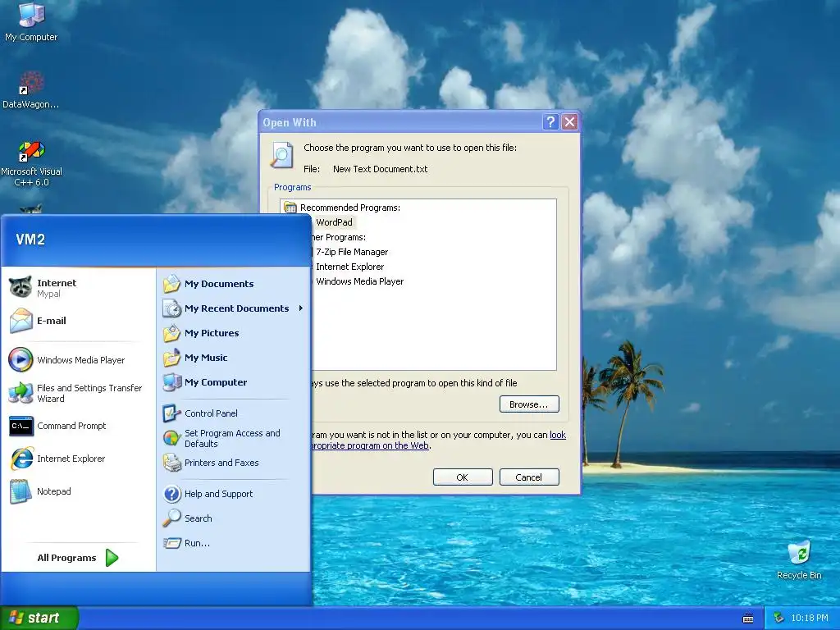The width and height of the screenshot is (840, 630).
Task: Click the Browse... button
Action: click(529, 404)
